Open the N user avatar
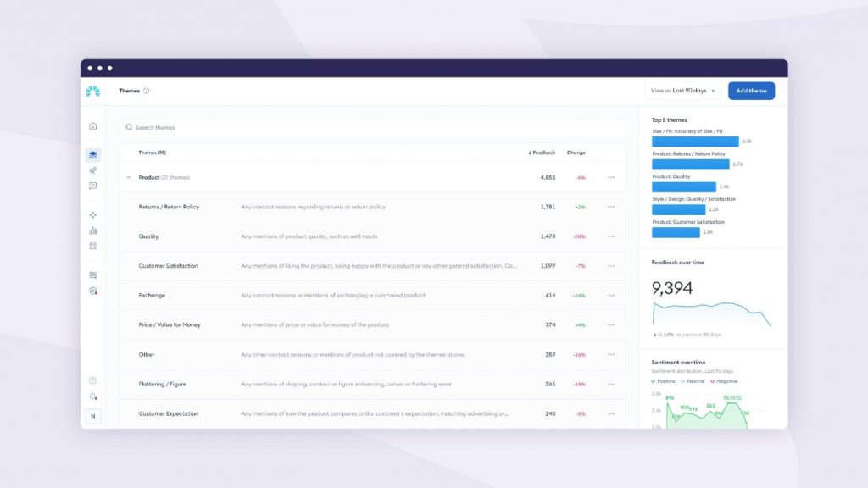This screenshot has height=488, width=868. (93, 416)
